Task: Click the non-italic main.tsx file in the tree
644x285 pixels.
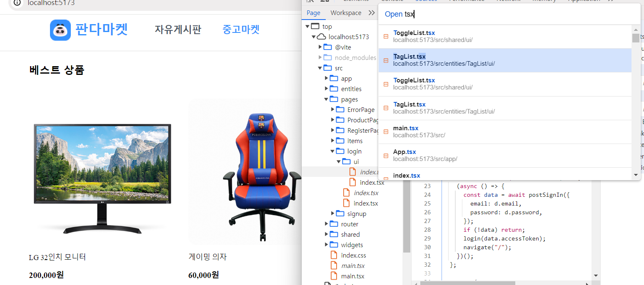Action: point(352,276)
